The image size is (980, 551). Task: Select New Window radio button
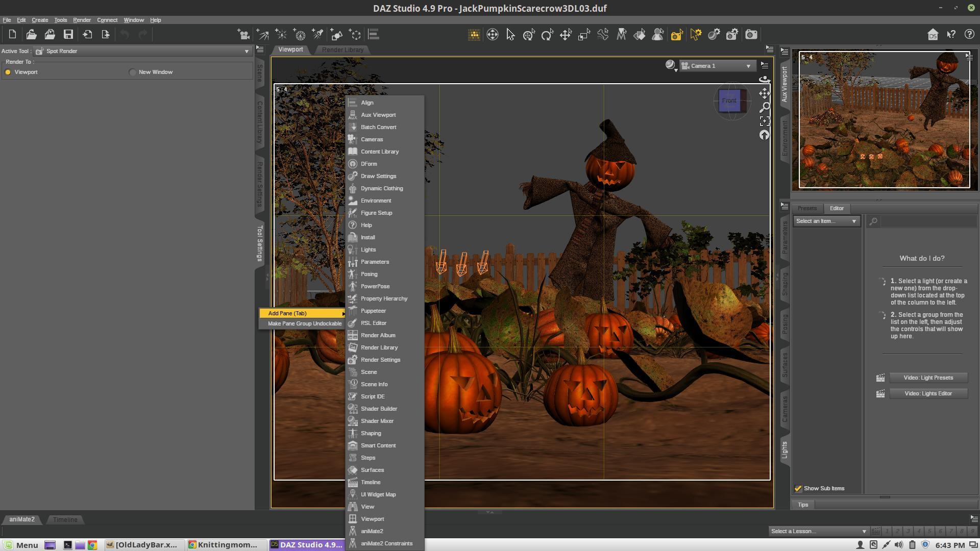(133, 72)
